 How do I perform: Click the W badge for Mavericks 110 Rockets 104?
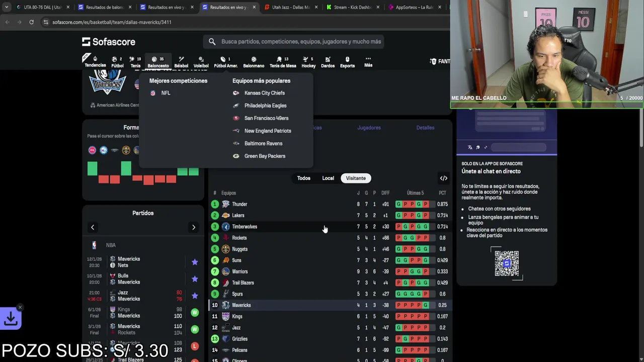click(x=195, y=329)
